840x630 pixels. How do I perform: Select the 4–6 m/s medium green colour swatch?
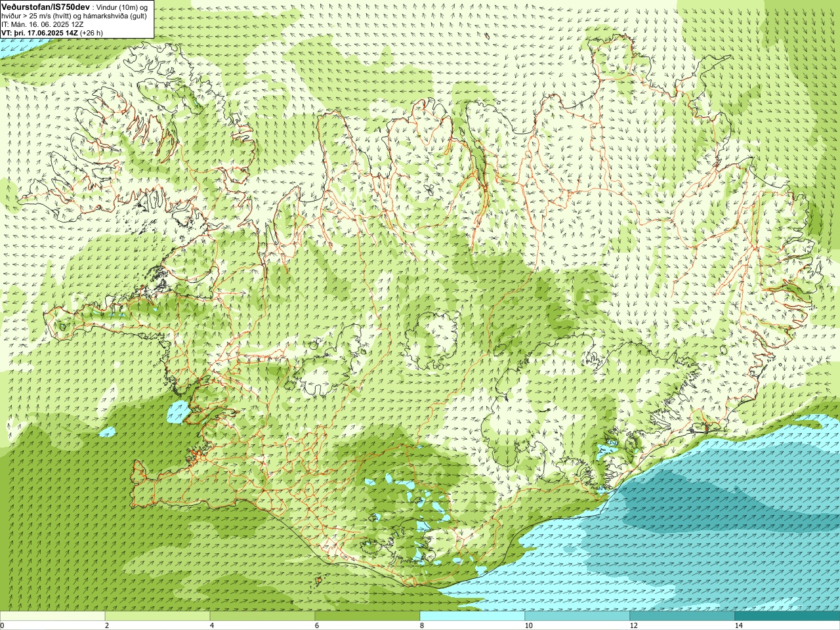[x=262, y=616]
